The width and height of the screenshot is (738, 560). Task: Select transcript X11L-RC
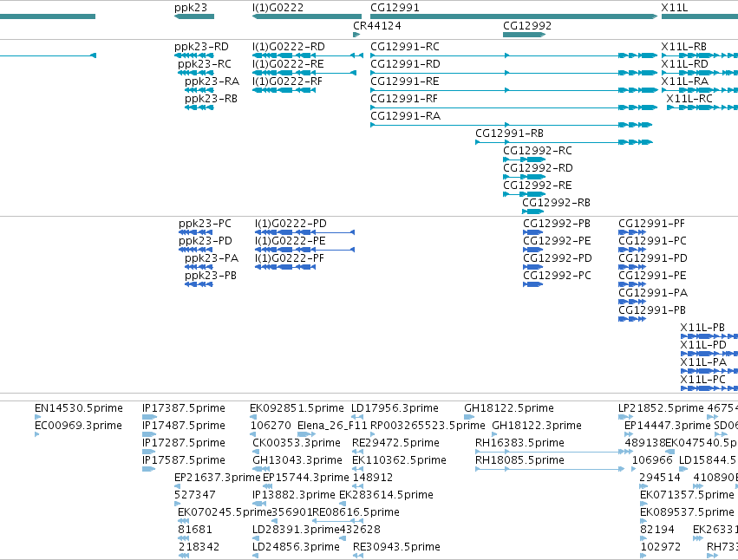click(689, 99)
